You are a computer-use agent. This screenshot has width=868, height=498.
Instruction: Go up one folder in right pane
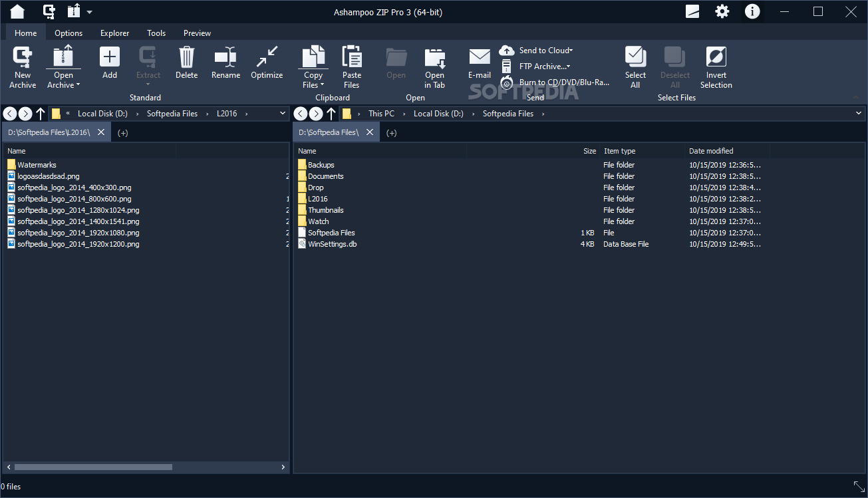[x=331, y=114]
